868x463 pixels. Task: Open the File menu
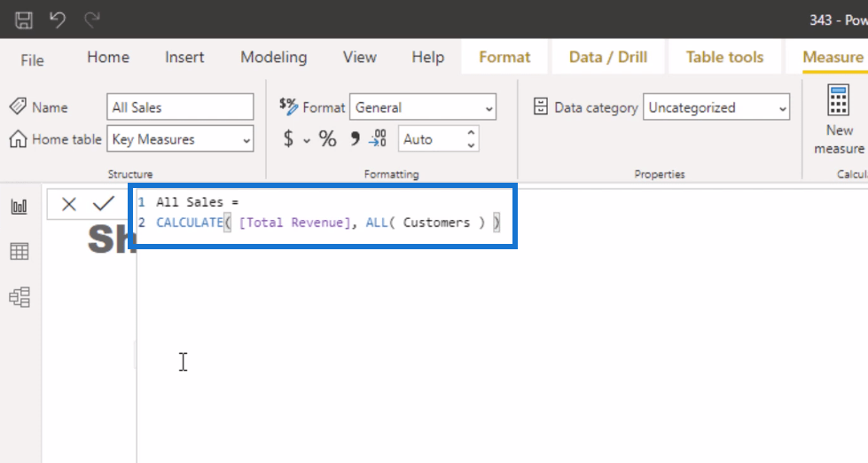[32, 59]
